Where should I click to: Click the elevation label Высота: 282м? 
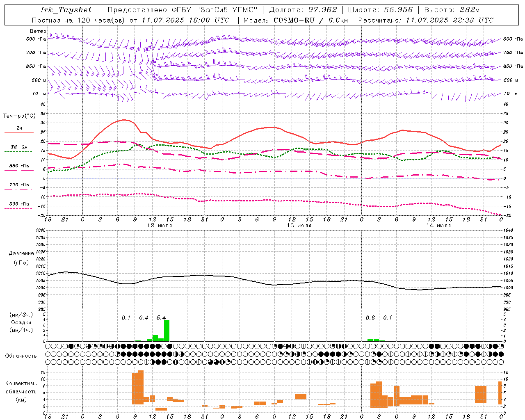[452, 10]
